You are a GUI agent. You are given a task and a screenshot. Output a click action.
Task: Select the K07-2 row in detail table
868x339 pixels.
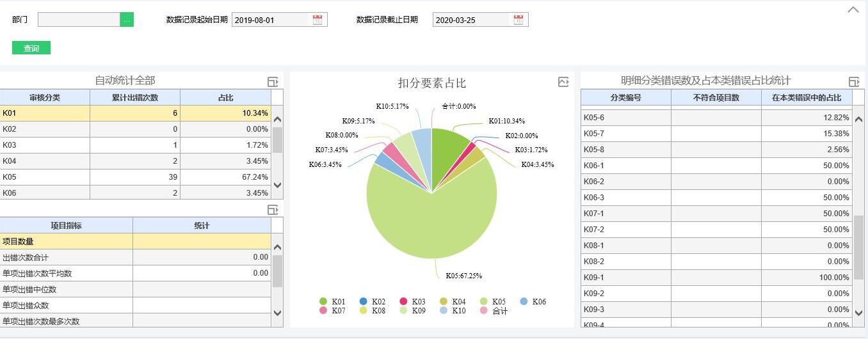coord(716,230)
